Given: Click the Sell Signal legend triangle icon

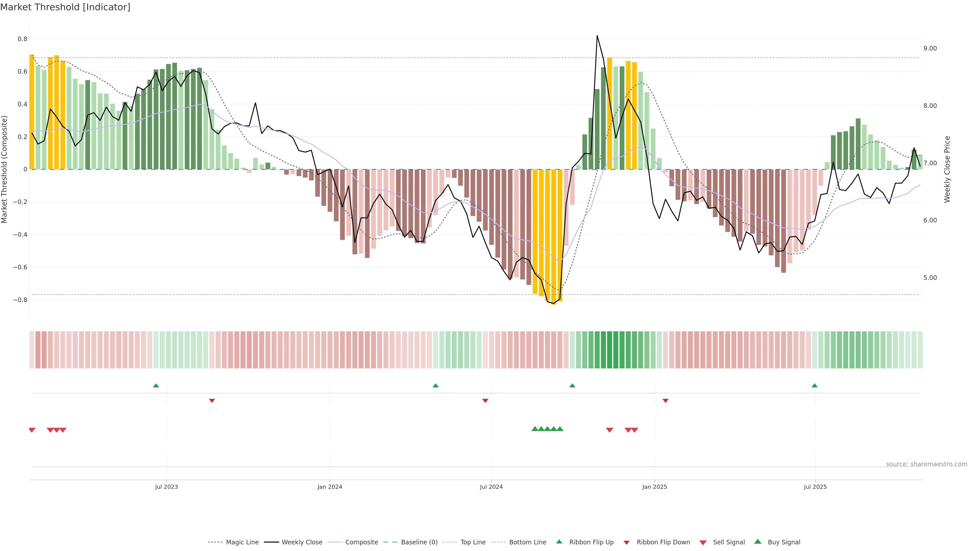Looking at the screenshot, I should [x=703, y=543].
